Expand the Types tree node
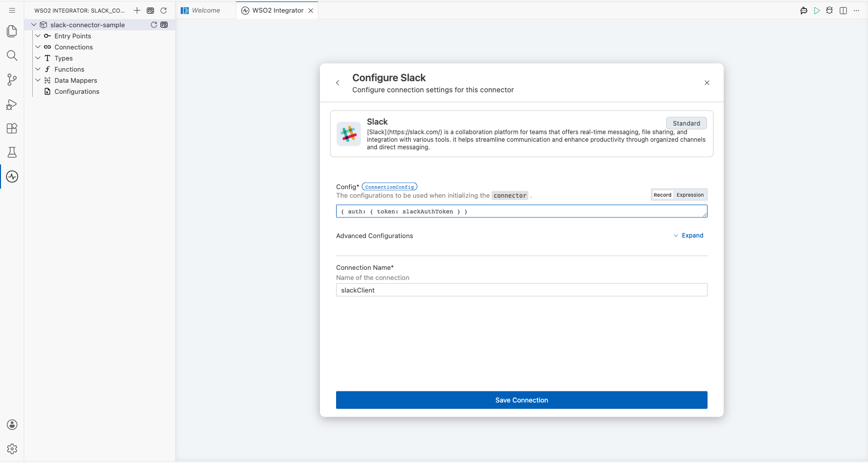Viewport: 868px width, 463px height. [x=38, y=58]
